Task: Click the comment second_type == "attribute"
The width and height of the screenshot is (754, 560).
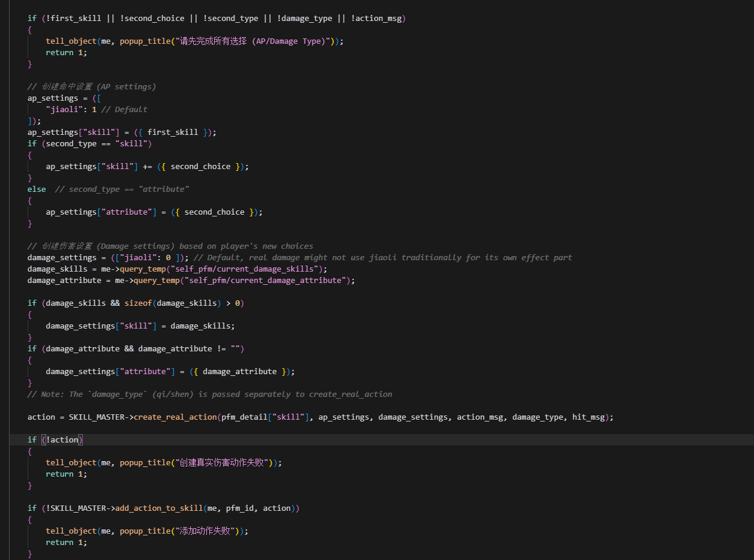Action: click(x=122, y=189)
